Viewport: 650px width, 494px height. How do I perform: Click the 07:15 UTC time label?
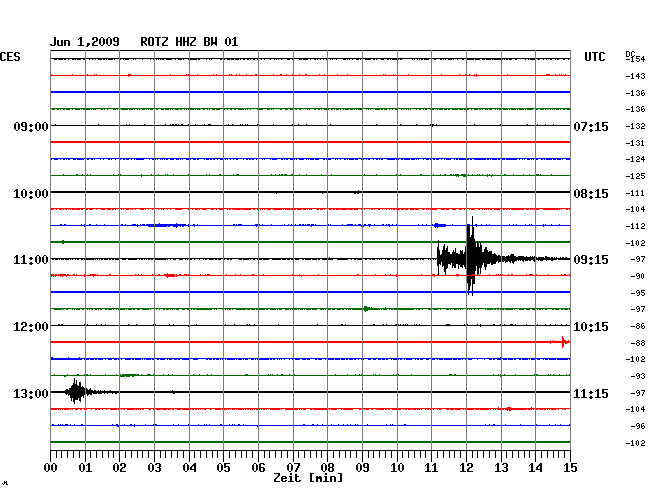click(591, 126)
